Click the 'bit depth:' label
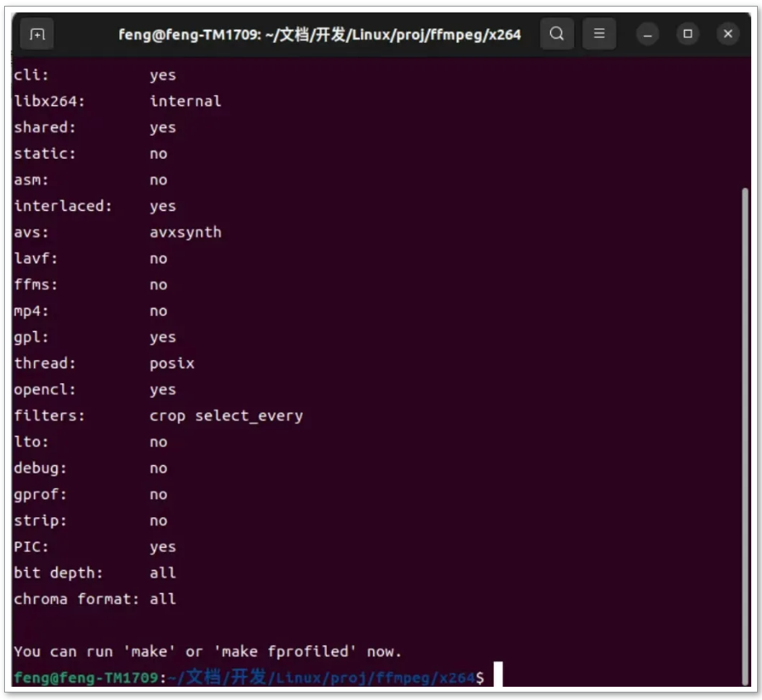The height and width of the screenshot is (700, 762). (58, 573)
